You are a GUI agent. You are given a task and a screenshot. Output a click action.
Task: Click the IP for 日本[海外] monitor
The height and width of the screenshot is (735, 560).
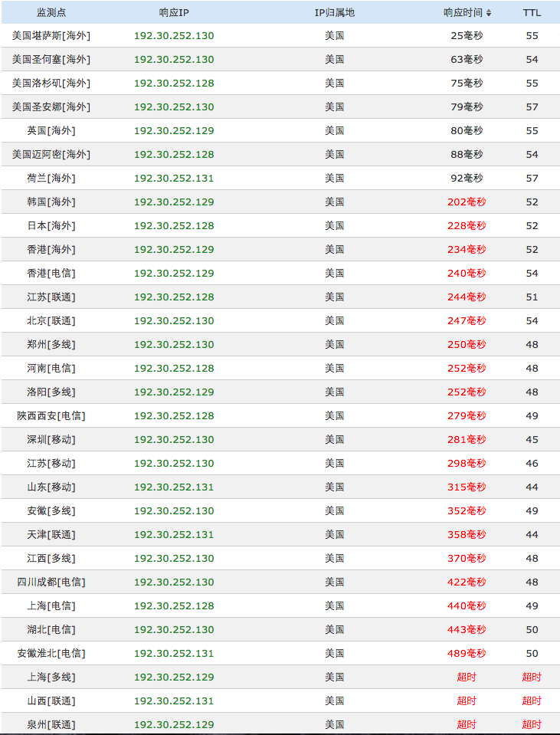click(174, 225)
